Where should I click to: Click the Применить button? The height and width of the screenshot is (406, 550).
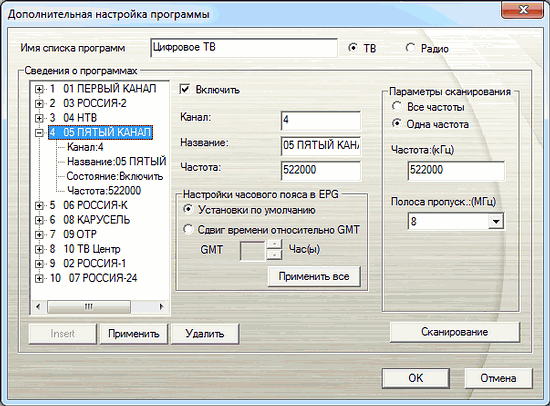click(134, 334)
